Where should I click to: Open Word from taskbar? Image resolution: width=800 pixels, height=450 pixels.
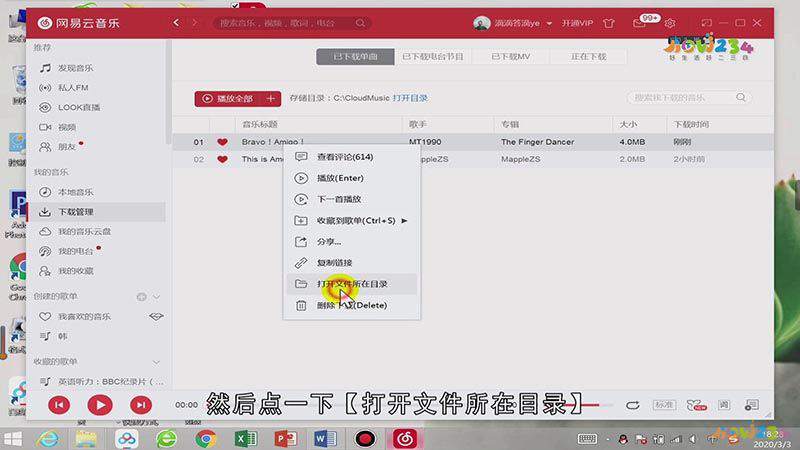point(325,439)
